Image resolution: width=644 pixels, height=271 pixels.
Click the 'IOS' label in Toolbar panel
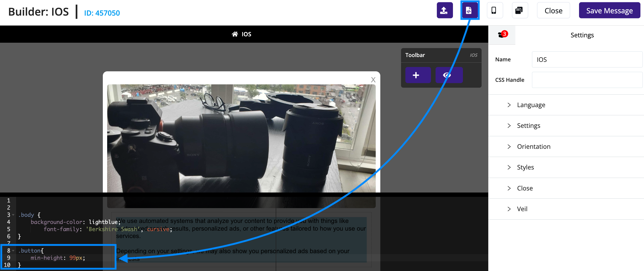click(473, 55)
